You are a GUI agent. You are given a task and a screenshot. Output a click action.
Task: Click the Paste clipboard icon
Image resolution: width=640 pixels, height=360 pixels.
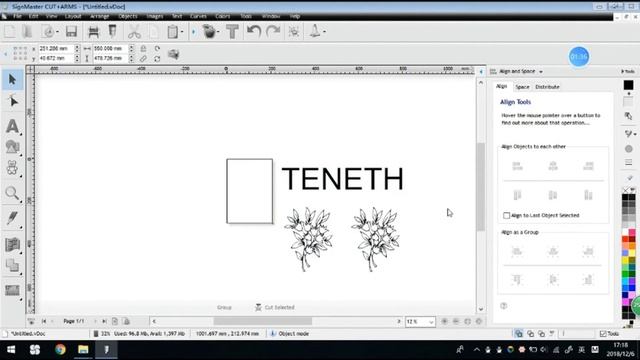pos(172,31)
